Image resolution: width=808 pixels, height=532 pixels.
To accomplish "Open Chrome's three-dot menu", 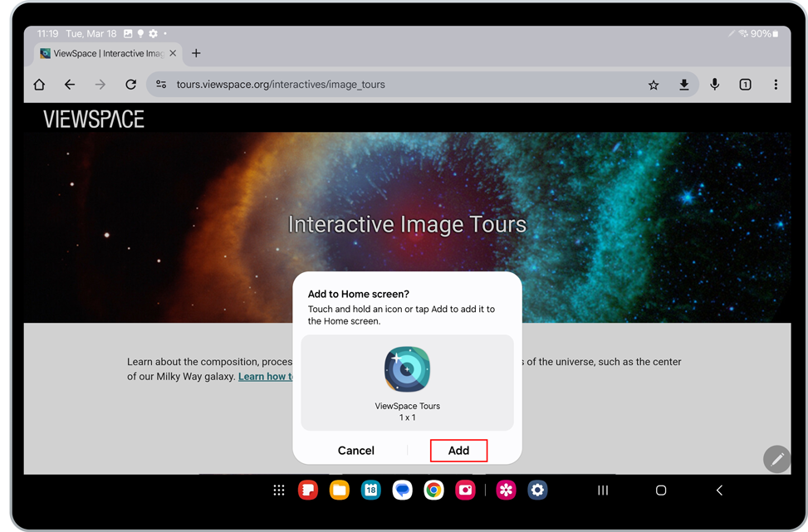I will 776,85.
